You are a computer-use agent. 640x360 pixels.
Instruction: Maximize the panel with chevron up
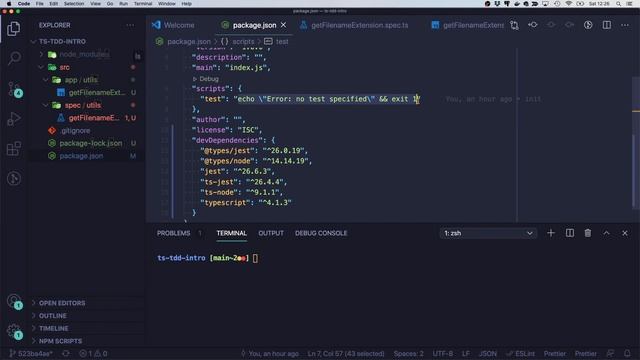pos(607,233)
